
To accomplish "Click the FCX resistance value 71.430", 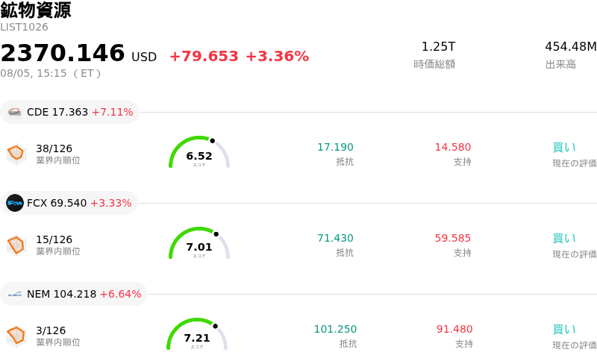I will (335, 238).
